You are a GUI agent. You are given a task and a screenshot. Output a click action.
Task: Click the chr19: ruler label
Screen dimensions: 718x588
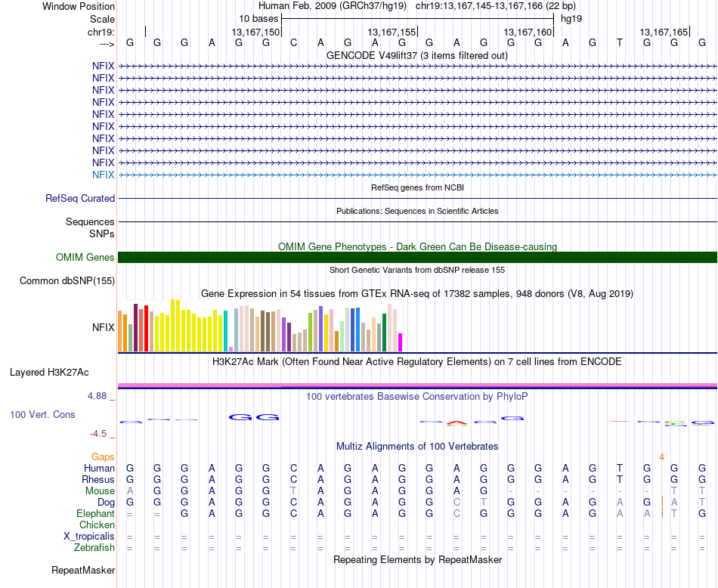[x=101, y=32]
